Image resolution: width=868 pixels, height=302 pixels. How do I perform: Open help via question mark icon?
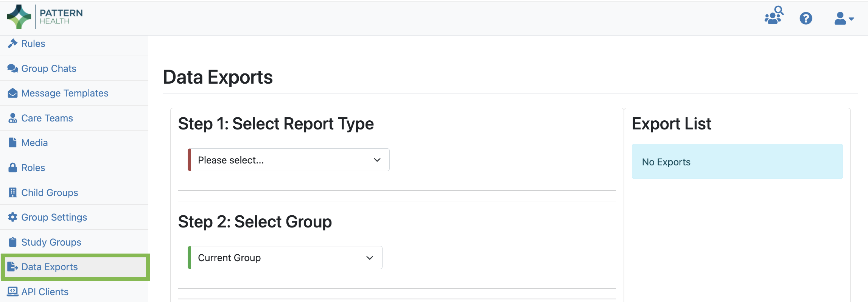tap(806, 18)
